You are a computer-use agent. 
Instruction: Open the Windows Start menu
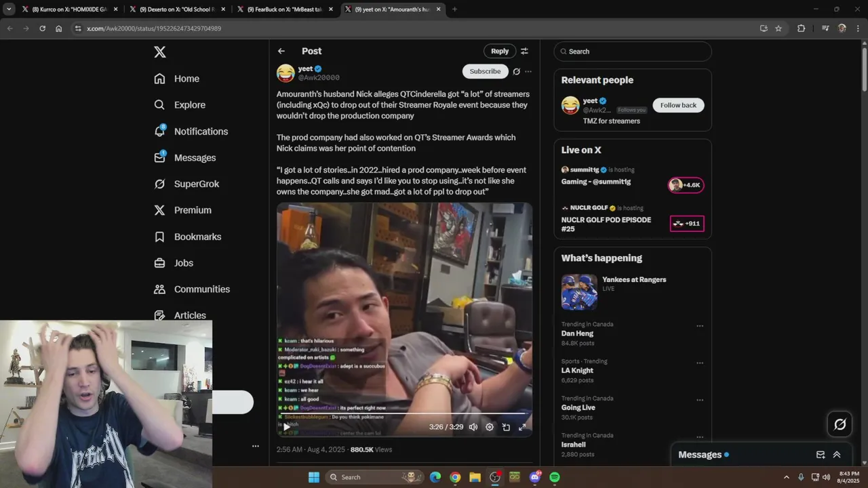pos(314,477)
